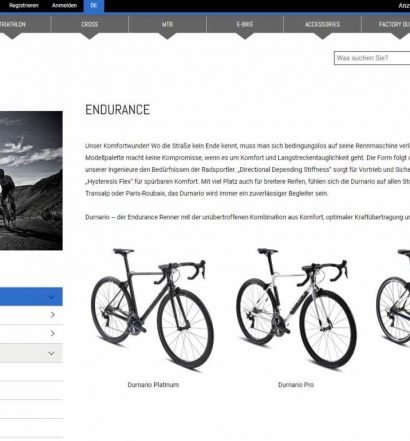Open the second sidebar right-arrow item
The width and height of the screenshot is (410, 441).
click(x=52, y=333)
